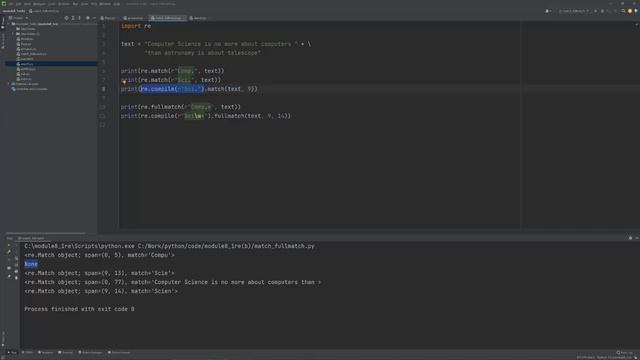Viewport: 640px width, 360px height.
Task: Open the Run tool window button at bottom
Action: [12, 352]
